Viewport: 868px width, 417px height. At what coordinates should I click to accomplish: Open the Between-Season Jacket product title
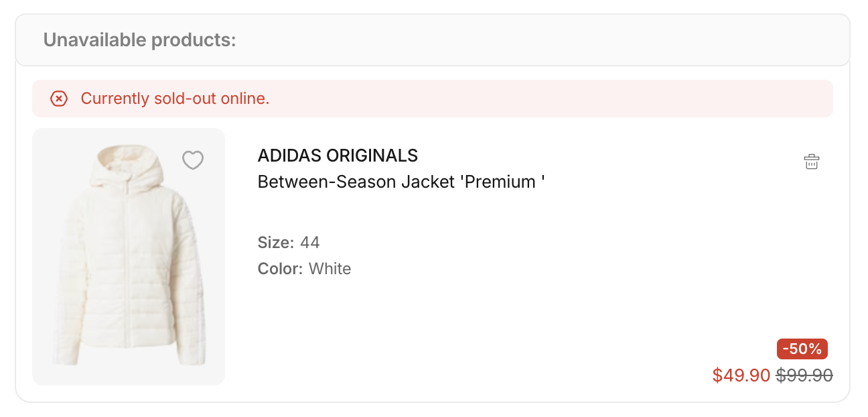point(401,182)
